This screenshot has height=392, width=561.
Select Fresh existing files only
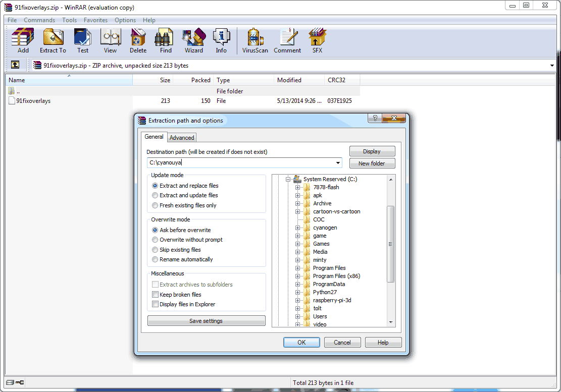point(155,205)
